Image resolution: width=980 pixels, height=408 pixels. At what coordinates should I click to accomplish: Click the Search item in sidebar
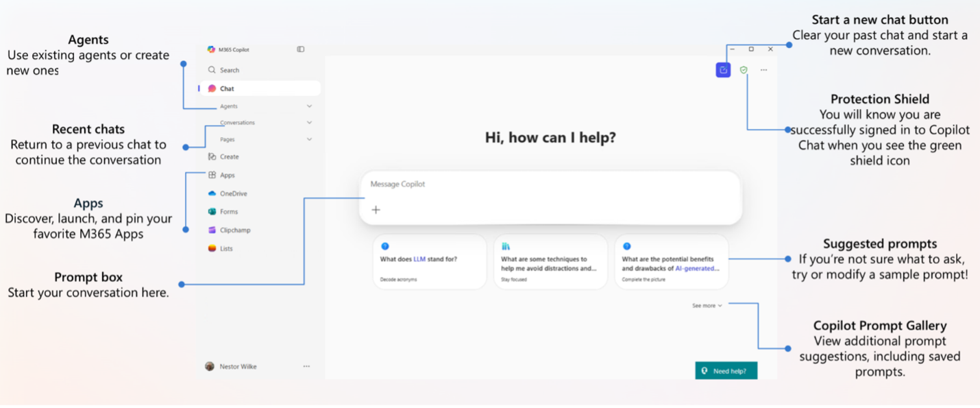pos(229,70)
